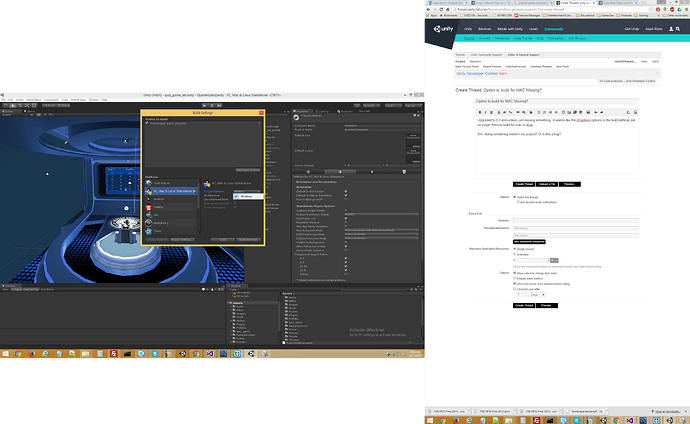Click the Unity logo on forum page
The height and width of the screenshot is (424, 690).
tap(443, 29)
